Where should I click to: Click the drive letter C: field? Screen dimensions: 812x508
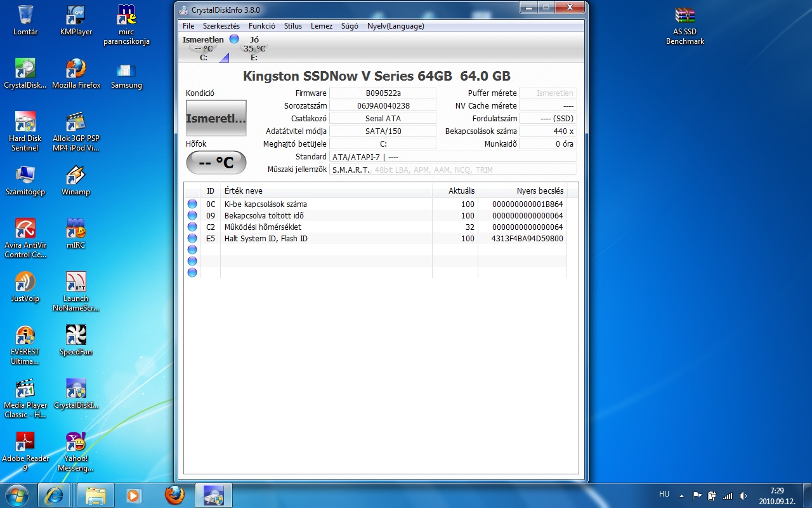pyautogui.click(x=383, y=144)
